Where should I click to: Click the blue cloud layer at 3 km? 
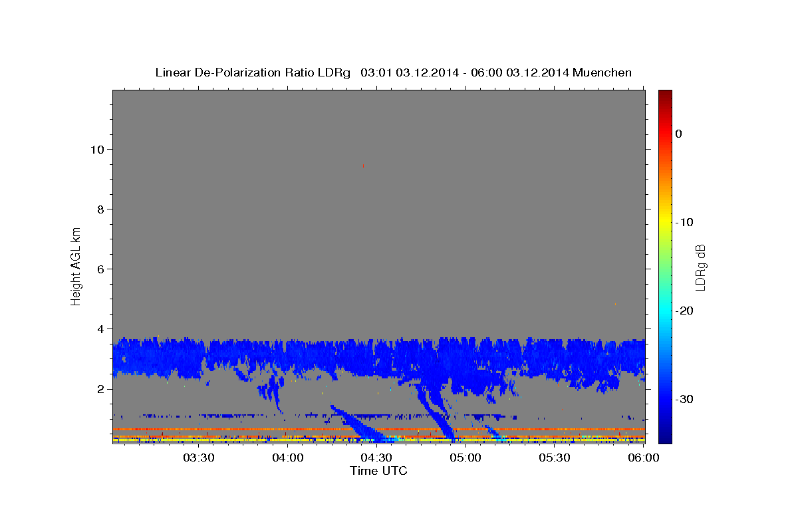pos(378,359)
